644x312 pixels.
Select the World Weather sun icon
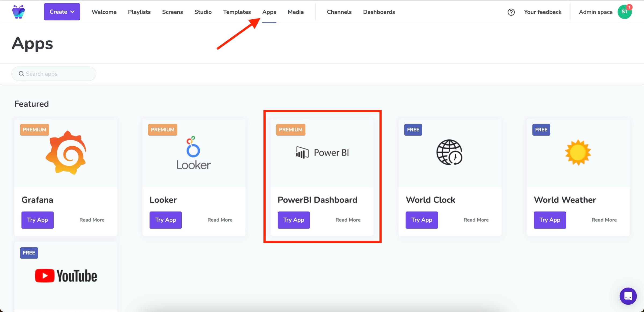coord(578,152)
